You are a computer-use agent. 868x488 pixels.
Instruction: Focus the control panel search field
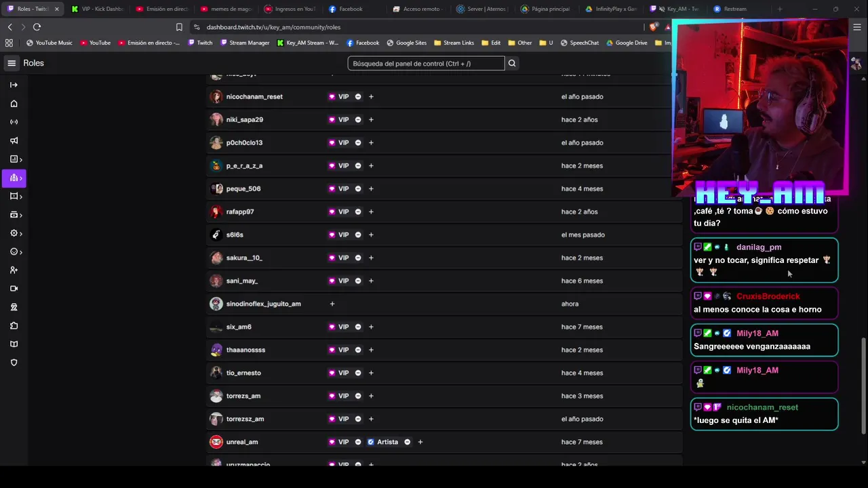426,63
